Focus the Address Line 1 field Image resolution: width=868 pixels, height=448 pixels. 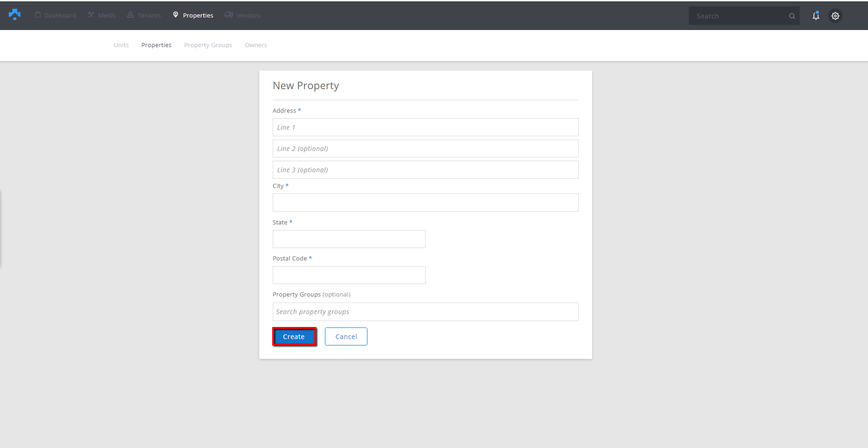tap(425, 127)
